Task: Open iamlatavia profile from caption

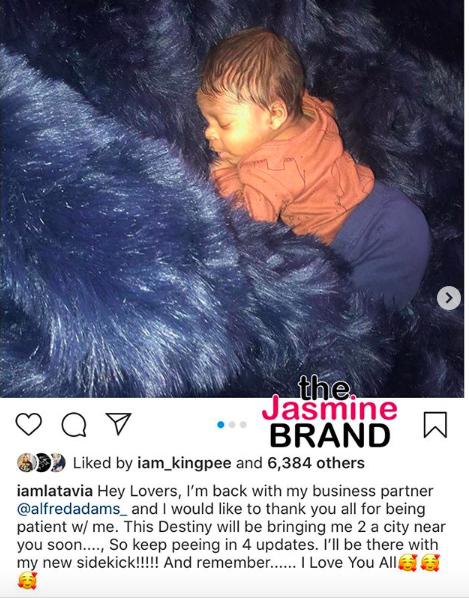Action: pos(55,491)
